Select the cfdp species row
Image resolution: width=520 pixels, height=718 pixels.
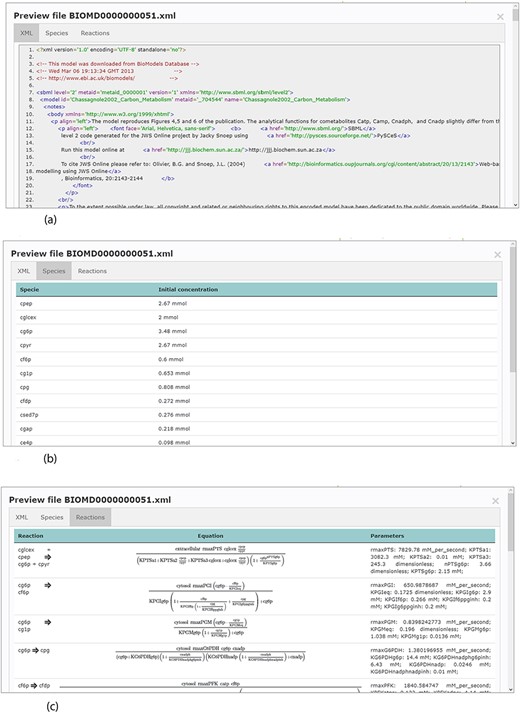[x=256, y=401]
